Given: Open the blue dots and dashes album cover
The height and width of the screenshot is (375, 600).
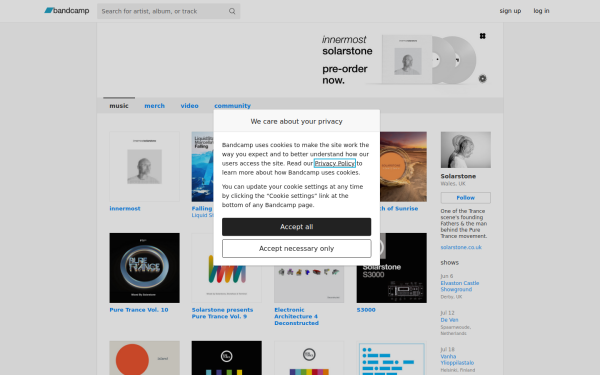Looking at the screenshot, I should pos(391,359).
